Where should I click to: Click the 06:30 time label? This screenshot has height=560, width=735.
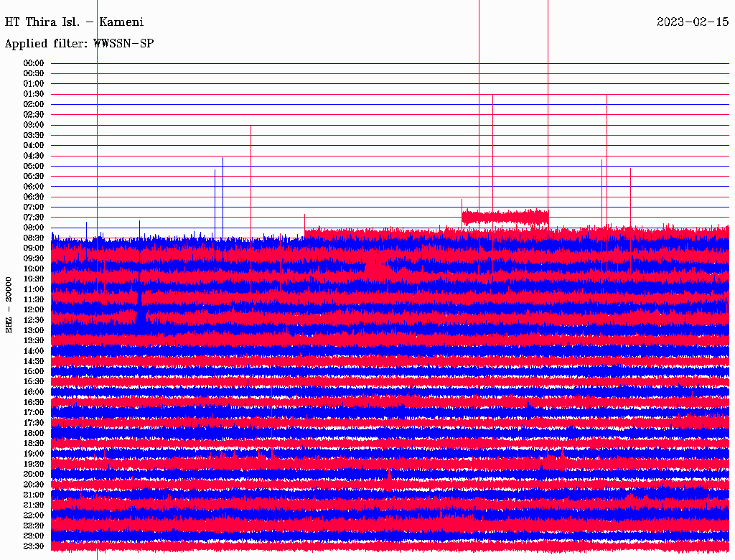[x=34, y=197]
